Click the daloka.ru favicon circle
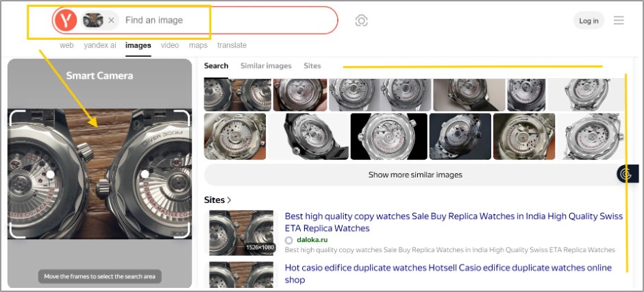This screenshot has width=644, height=292. tap(288, 241)
